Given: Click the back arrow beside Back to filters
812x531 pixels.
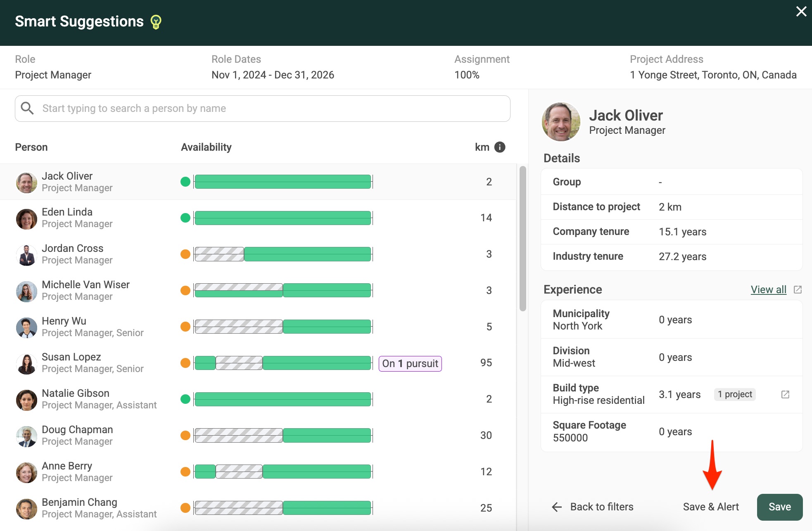Looking at the screenshot, I should [557, 507].
